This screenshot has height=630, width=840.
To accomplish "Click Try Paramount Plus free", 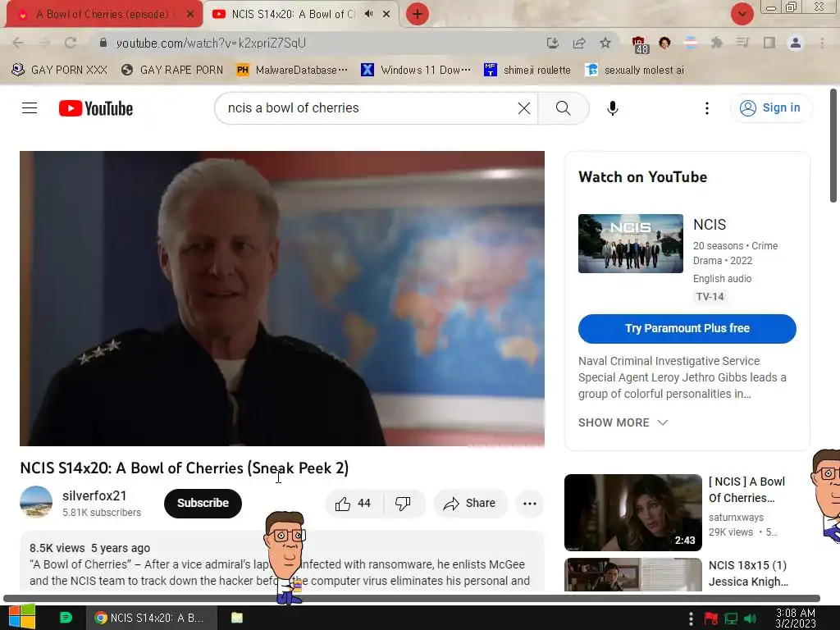I will [687, 328].
